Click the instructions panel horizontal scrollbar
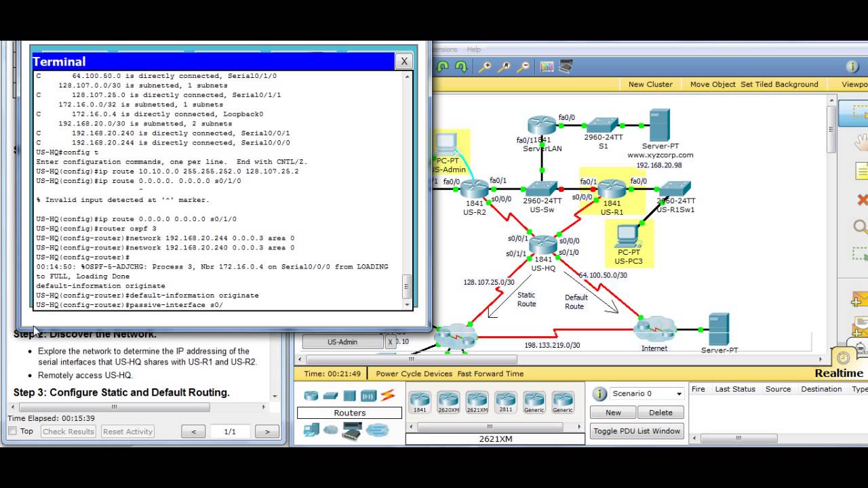 click(x=138, y=407)
